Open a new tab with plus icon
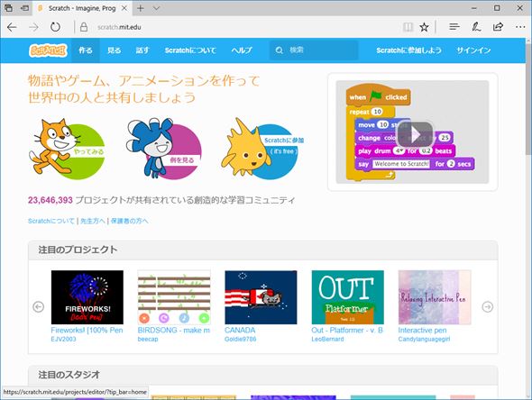Image resolution: width=532 pixels, height=400 pixels. (140, 8)
